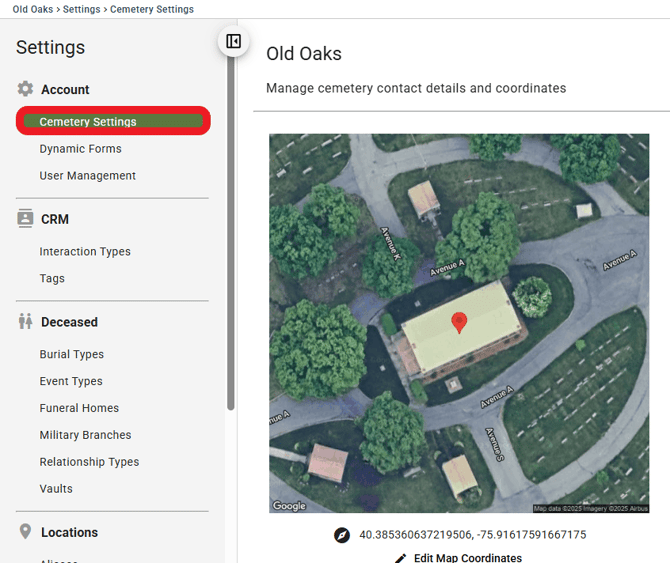Viewport: 670px width, 563px height.
Task: Open Burial Types settings
Action: (72, 355)
